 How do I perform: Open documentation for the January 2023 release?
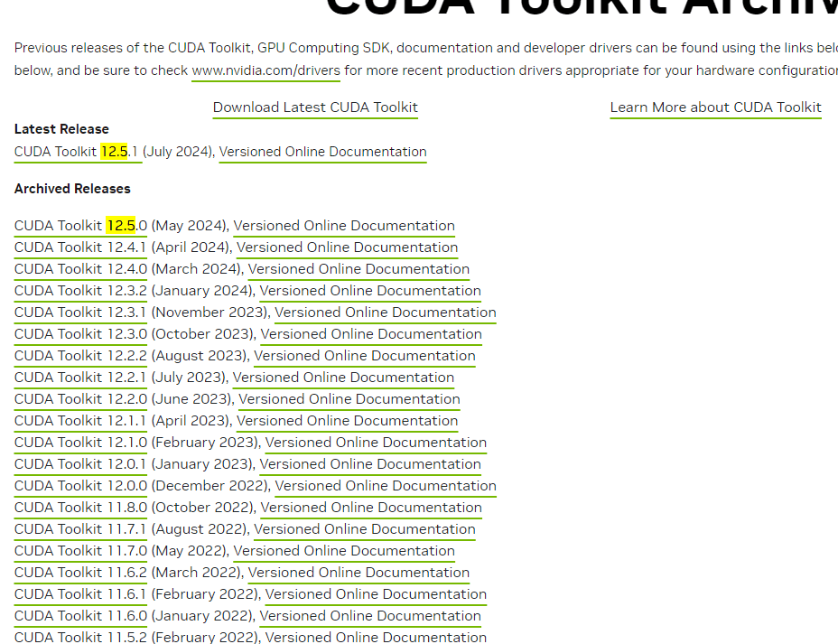(x=370, y=464)
